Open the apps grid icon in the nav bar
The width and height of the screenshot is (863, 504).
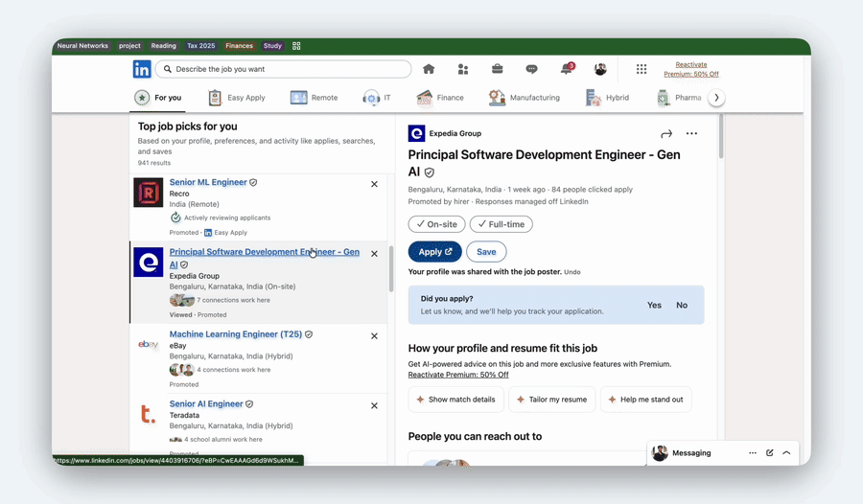pyautogui.click(x=641, y=69)
